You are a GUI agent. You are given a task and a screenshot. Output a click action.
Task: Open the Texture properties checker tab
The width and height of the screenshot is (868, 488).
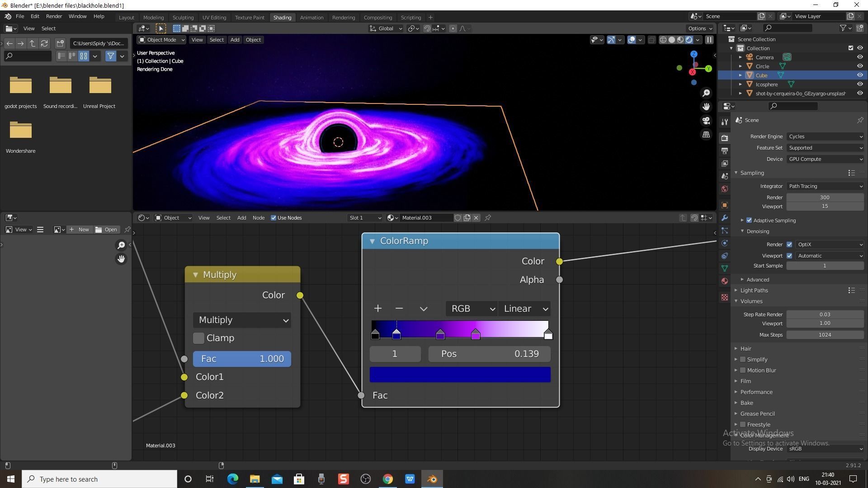pos(725,297)
